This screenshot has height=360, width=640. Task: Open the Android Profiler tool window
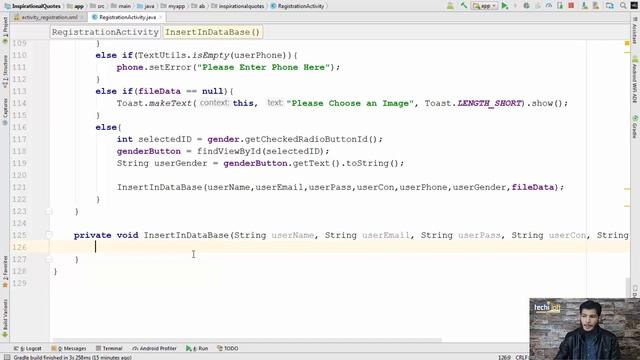click(154, 348)
